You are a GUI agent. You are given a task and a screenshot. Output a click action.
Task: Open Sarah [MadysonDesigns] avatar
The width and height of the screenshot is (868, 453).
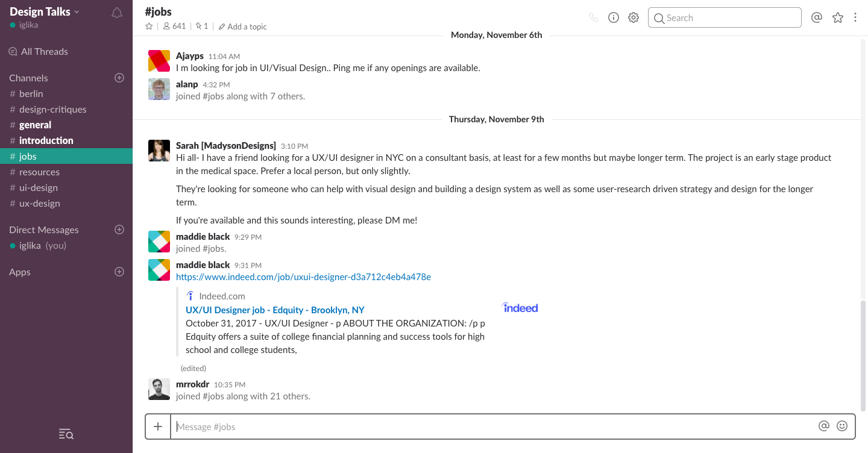159,151
